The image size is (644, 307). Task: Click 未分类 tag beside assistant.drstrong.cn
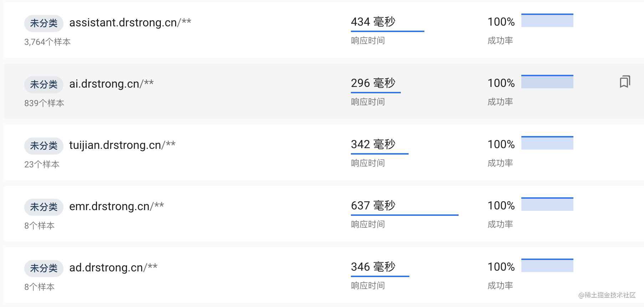tap(44, 23)
